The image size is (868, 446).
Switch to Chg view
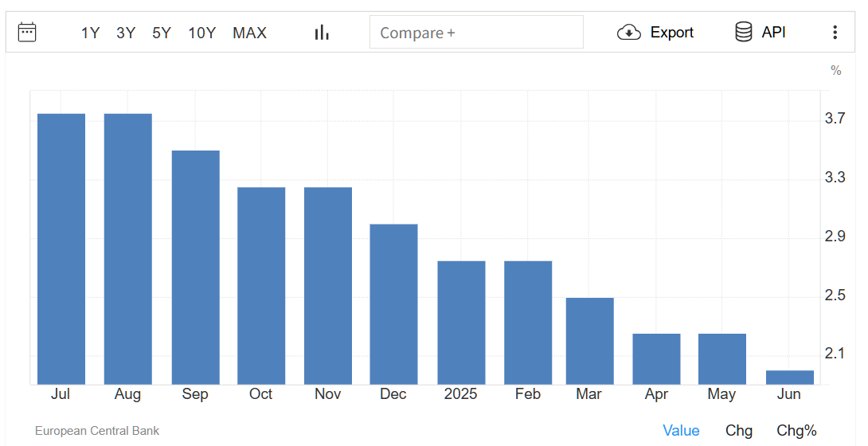(x=739, y=431)
